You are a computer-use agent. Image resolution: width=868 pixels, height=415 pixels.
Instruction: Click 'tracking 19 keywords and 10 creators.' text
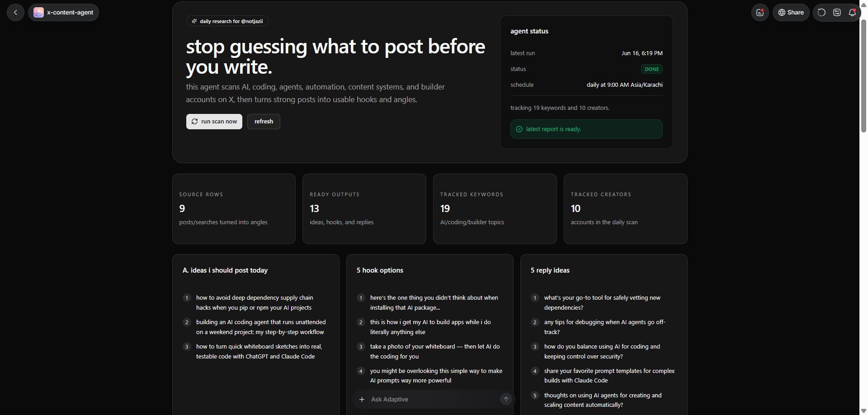coord(560,108)
